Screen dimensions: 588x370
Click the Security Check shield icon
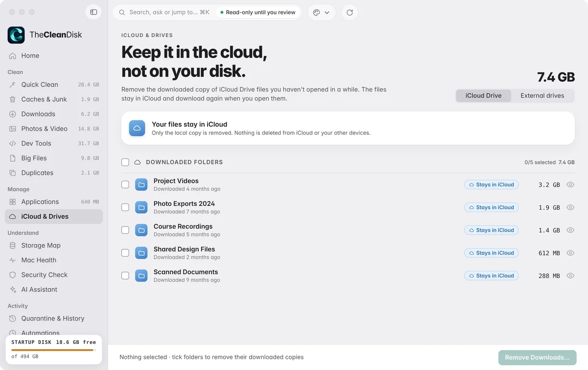pos(13,275)
